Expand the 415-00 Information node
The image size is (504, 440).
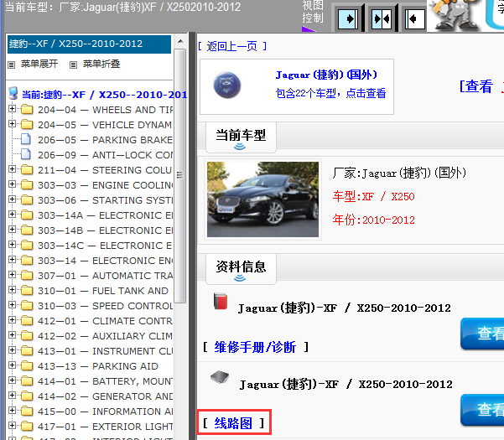pos(13,411)
